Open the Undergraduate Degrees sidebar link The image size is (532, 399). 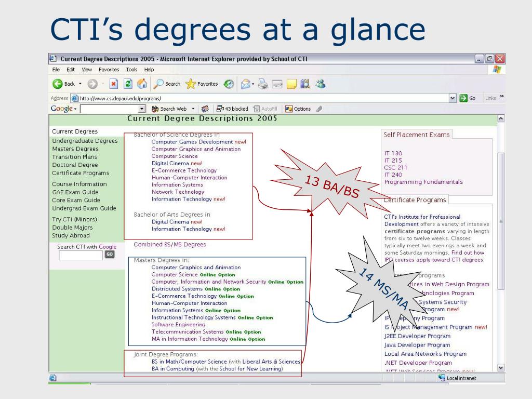point(85,141)
